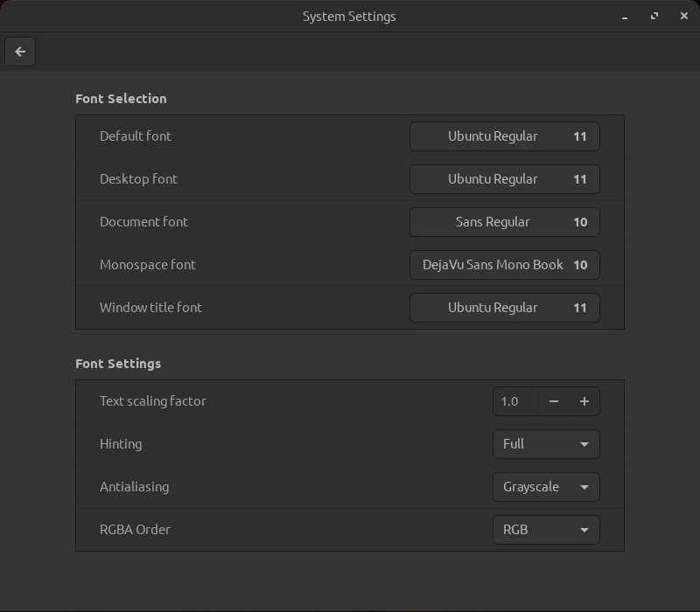The width and height of the screenshot is (700, 612).
Task: Open the Hinting dropdown
Action: pos(545,444)
